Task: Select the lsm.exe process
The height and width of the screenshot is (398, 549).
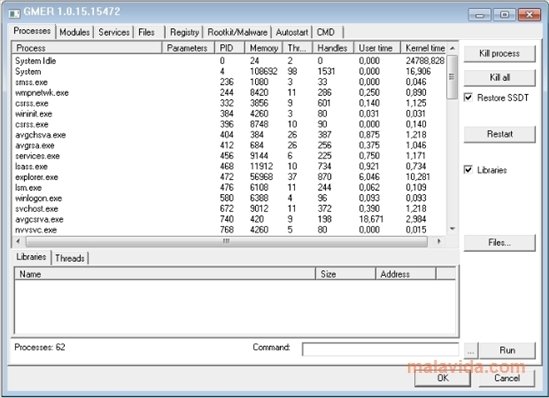Action: point(229,188)
